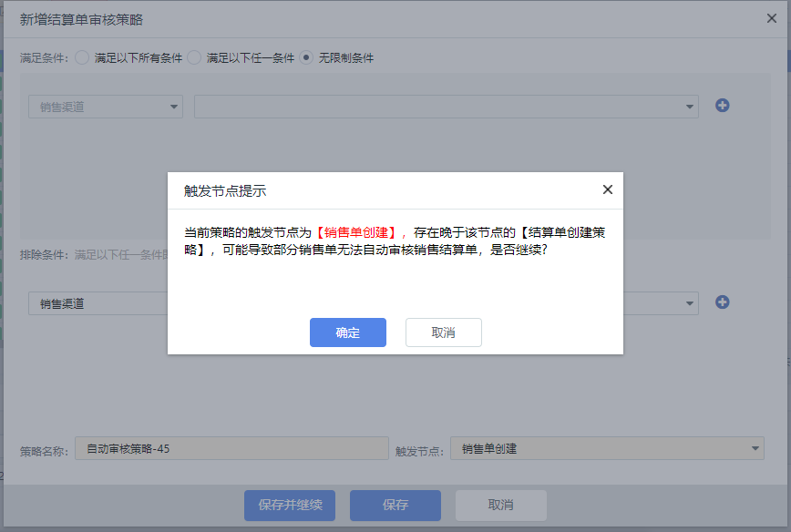Click the 保存 button at bottom
Screen dimensions: 791x532
click(395, 505)
